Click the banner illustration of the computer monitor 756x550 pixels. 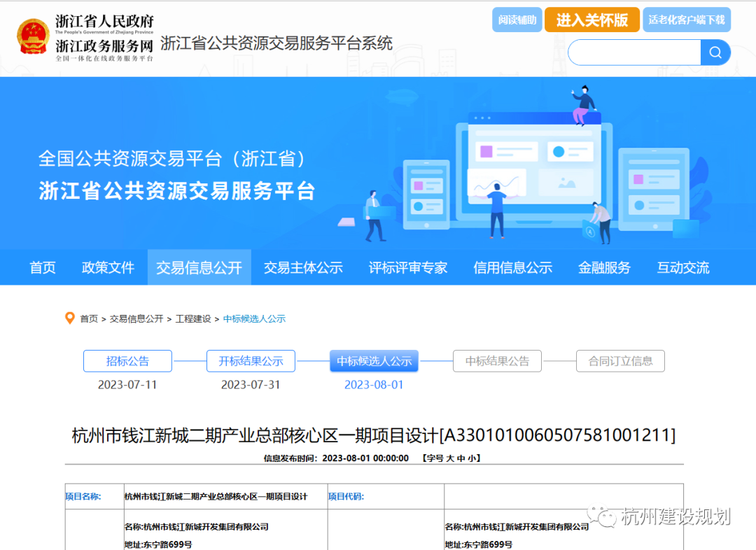534,169
